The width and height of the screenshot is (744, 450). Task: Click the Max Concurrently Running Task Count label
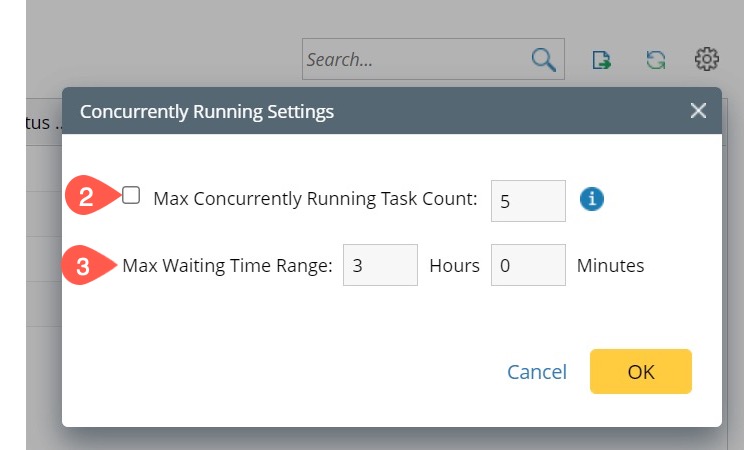click(315, 199)
